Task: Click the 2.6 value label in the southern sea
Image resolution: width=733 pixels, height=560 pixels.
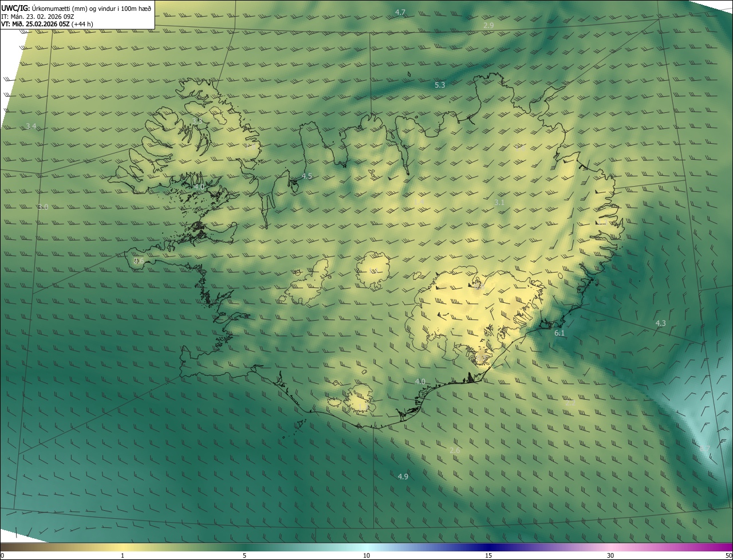Action: point(455,451)
